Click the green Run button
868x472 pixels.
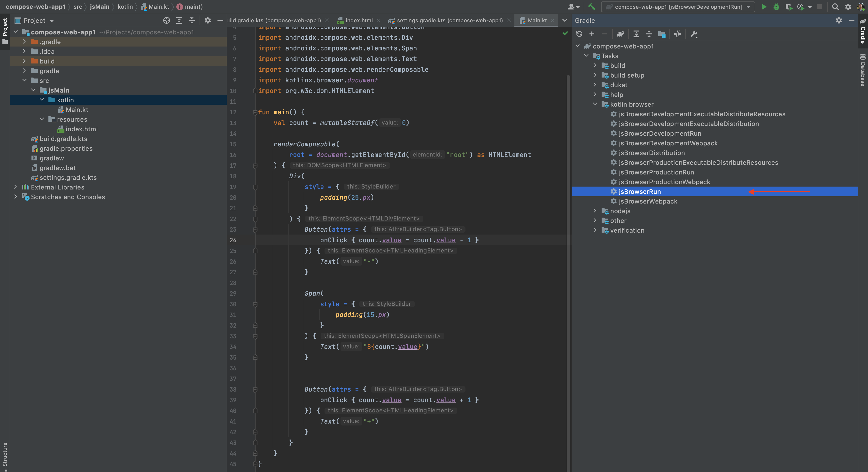click(764, 7)
